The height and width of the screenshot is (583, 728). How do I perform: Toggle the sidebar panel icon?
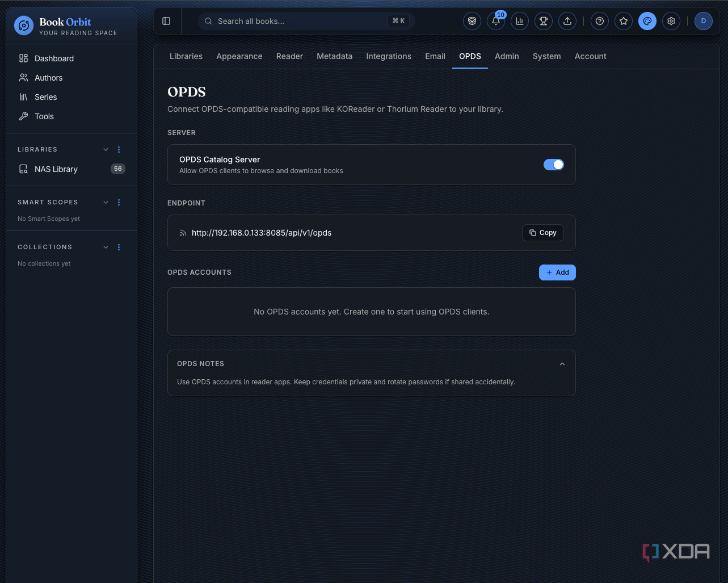coord(166,21)
